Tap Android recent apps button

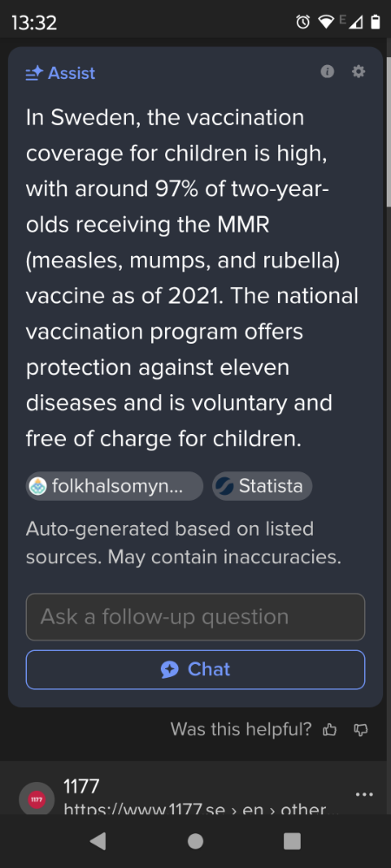293,841
